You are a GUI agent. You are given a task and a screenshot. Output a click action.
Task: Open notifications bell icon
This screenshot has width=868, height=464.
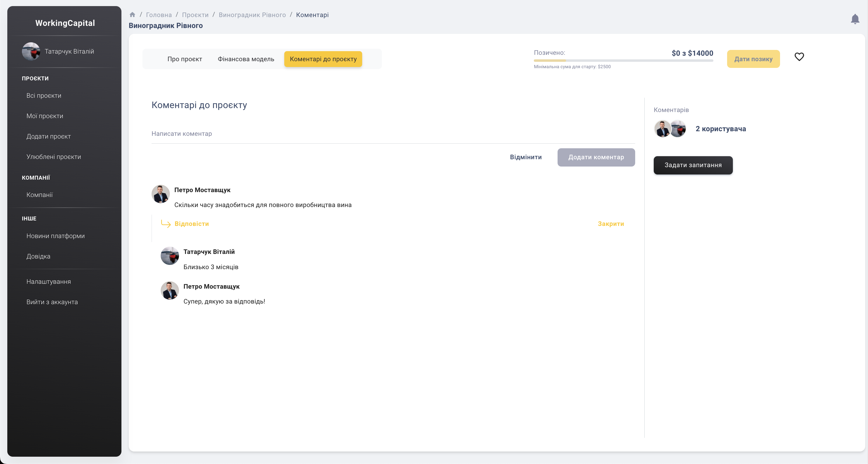pyautogui.click(x=855, y=19)
